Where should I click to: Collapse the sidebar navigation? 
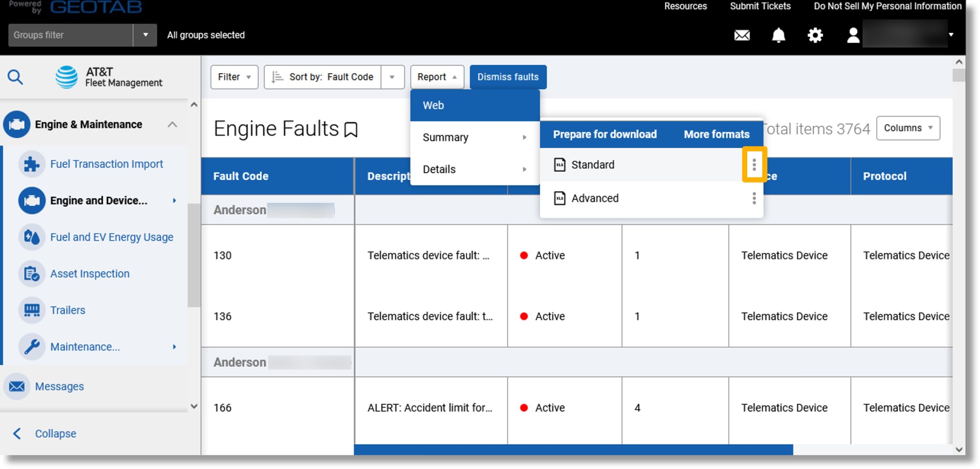click(x=56, y=433)
